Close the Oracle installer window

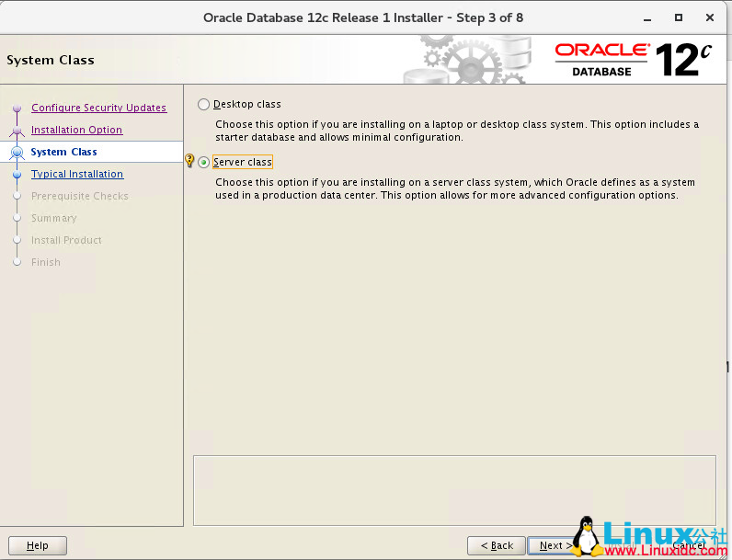click(710, 17)
